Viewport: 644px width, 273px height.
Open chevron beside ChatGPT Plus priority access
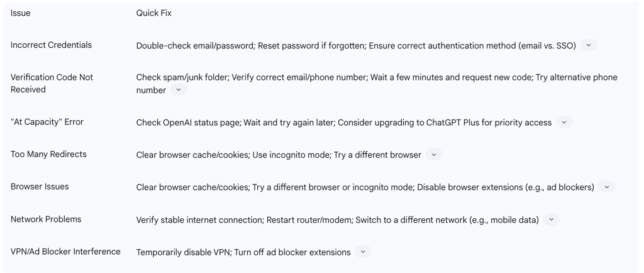coord(564,122)
